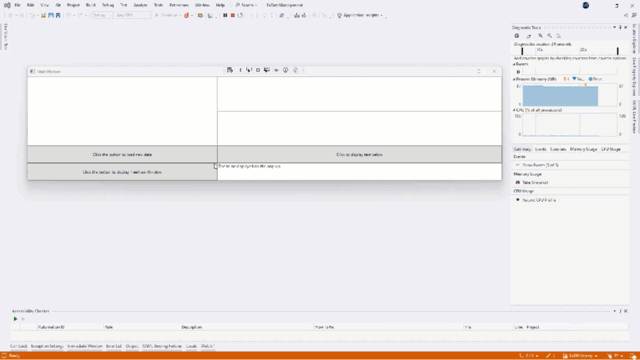Click Record CPU Profile link

(539, 200)
